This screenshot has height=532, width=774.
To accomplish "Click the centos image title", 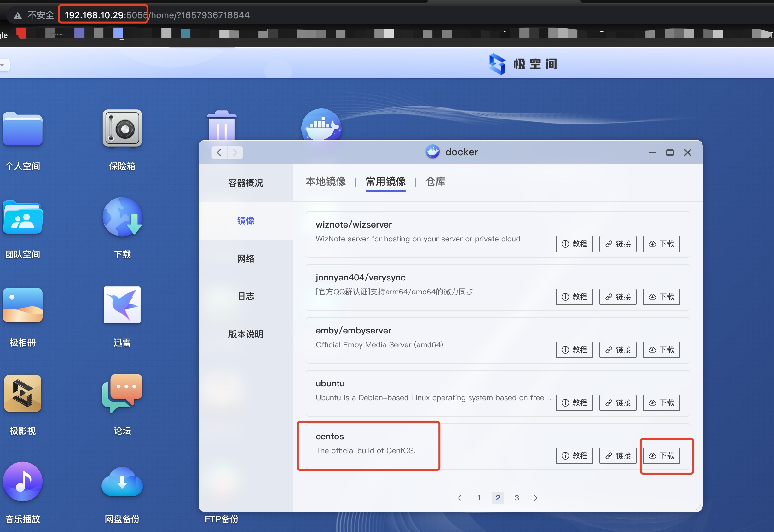I will [330, 436].
